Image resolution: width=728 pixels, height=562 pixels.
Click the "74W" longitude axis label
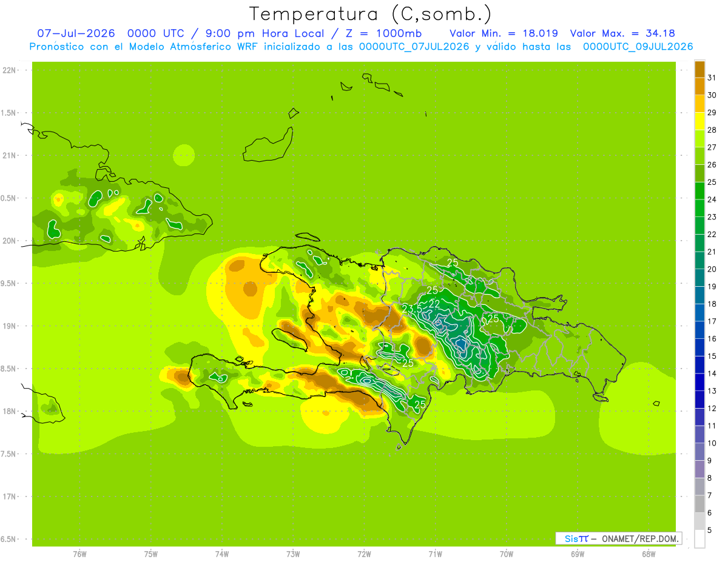222,554
